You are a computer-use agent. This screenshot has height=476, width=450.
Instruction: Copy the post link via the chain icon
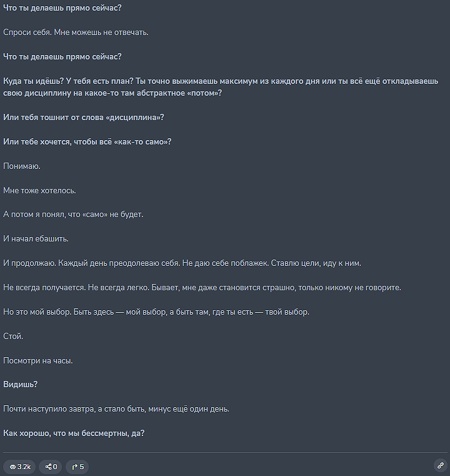pos(441,465)
